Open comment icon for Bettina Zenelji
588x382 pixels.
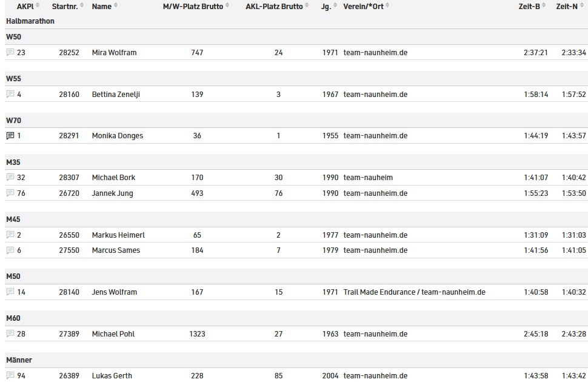tap(10, 94)
